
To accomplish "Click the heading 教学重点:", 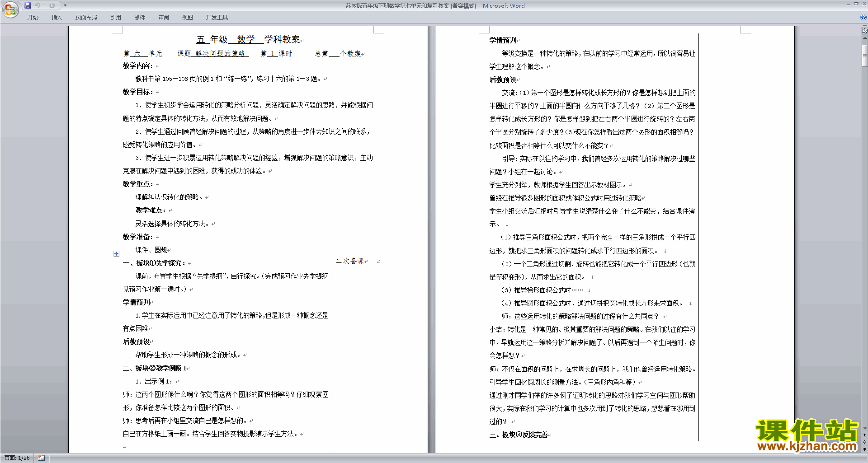I will [137, 184].
